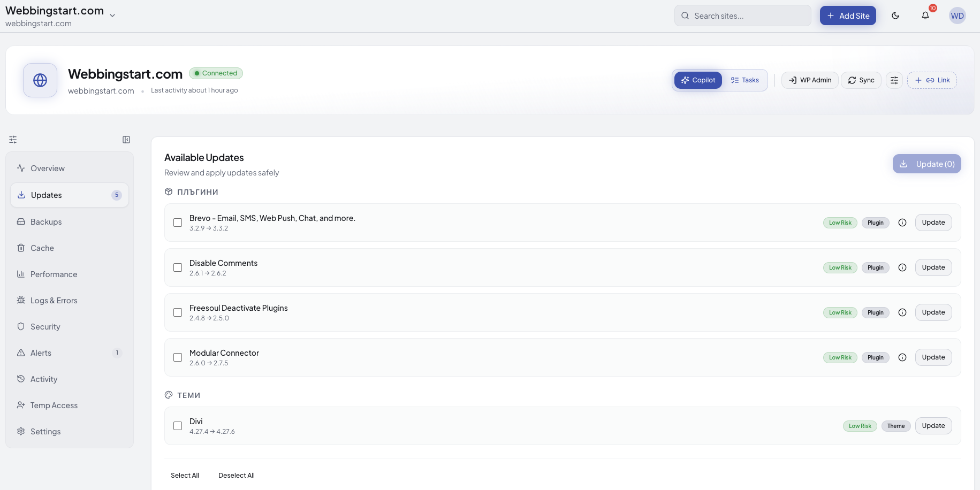980x490 pixels.
Task: Open Logs & Errors
Action: point(54,300)
